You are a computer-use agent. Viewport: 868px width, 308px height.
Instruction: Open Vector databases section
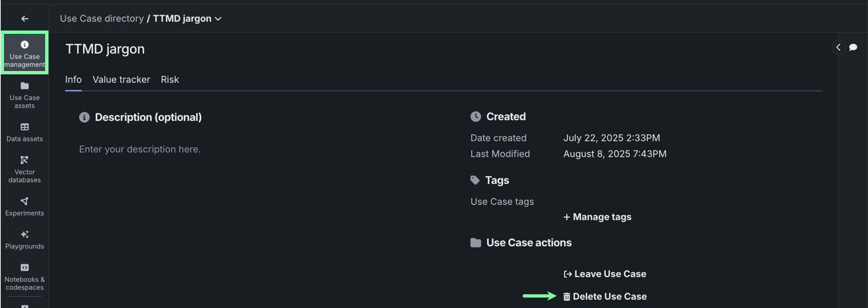click(25, 169)
